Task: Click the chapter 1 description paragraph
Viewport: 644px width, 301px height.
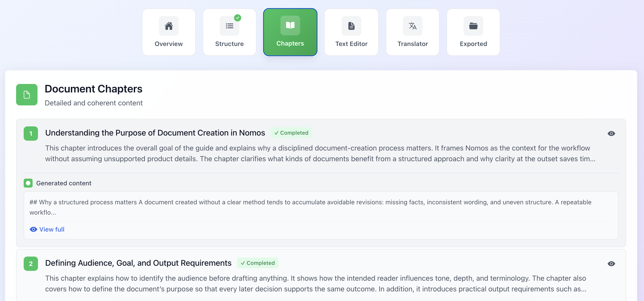Action: coord(320,153)
